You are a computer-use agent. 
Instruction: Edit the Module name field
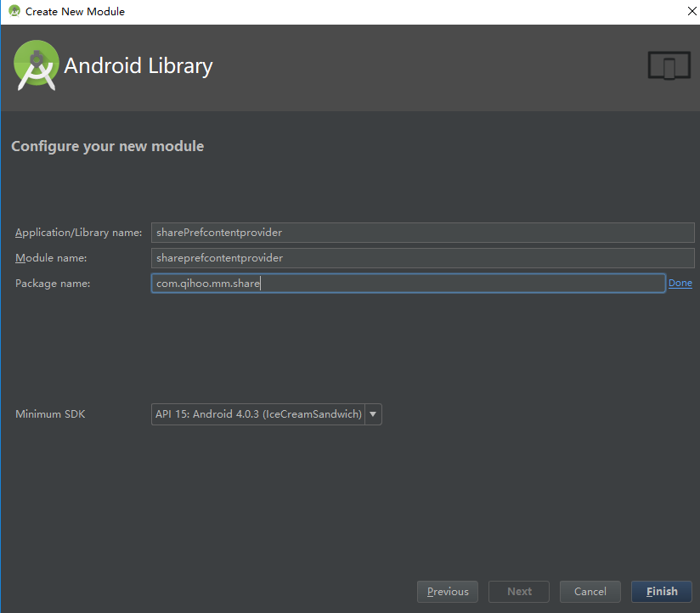[x=422, y=258]
